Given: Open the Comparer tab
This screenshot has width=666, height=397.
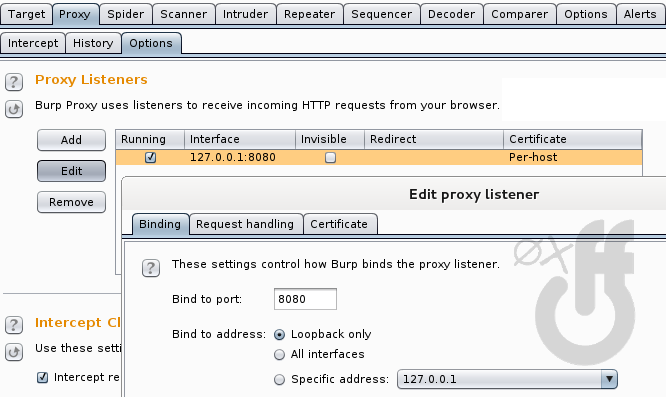Looking at the screenshot, I should (519, 14).
